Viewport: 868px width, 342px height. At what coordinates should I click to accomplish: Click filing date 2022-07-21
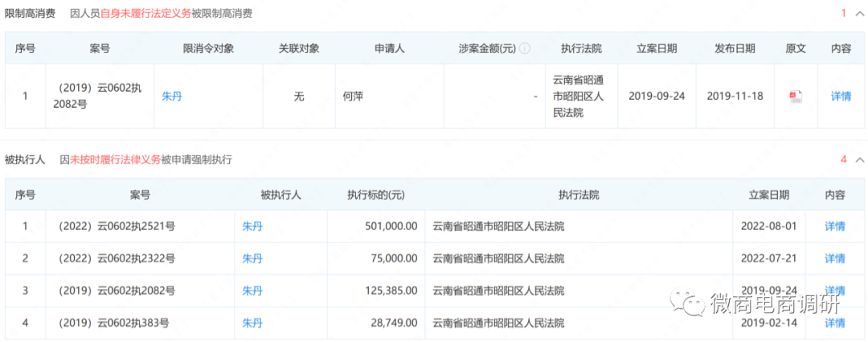pos(769,258)
